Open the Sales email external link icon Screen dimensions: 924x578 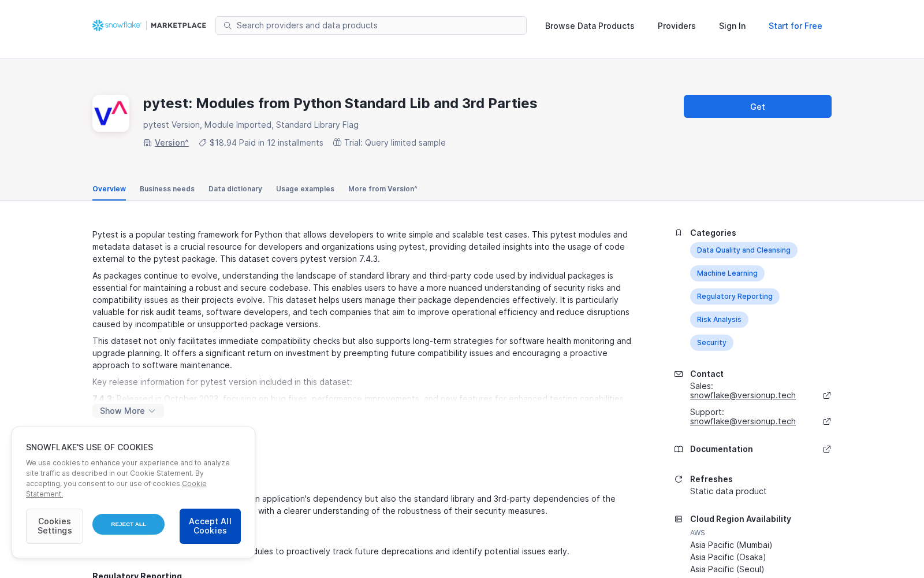(827, 395)
